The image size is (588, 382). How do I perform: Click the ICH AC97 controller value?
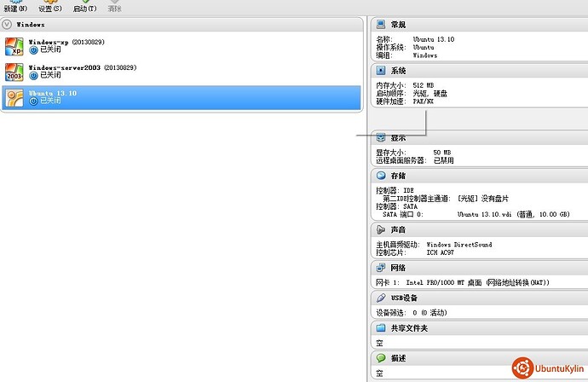click(440, 252)
